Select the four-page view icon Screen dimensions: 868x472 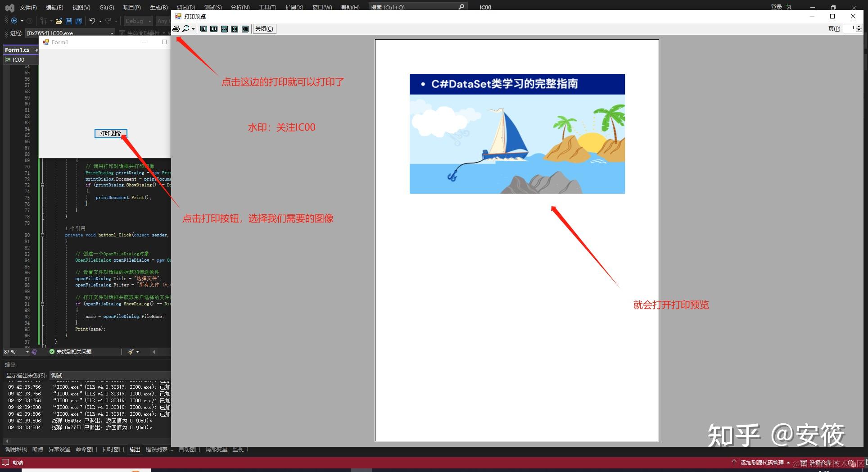point(235,28)
